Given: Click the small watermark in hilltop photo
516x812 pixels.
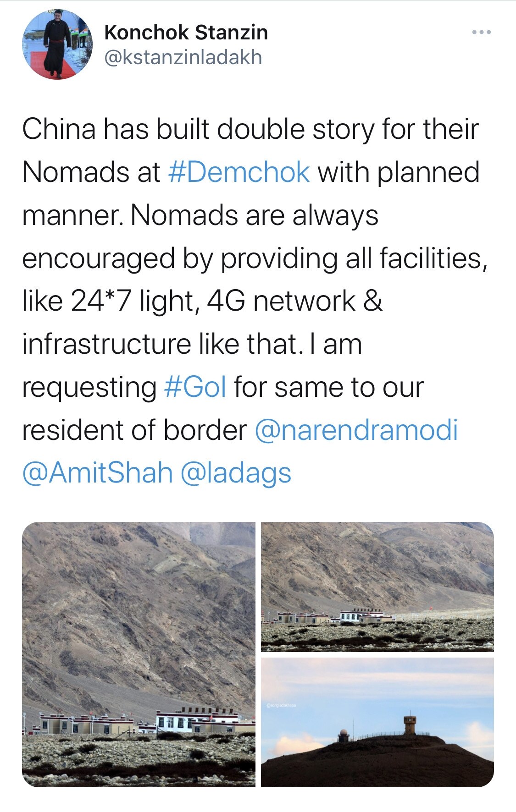Looking at the screenshot, I should [x=281, y=705].
